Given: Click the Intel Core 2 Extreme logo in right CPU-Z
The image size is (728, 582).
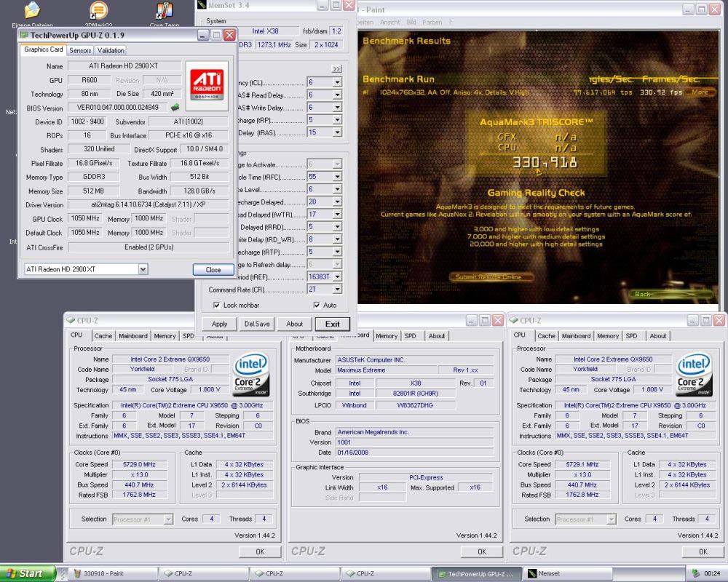Looking at the screenshot, I should (x=694, y=375).
